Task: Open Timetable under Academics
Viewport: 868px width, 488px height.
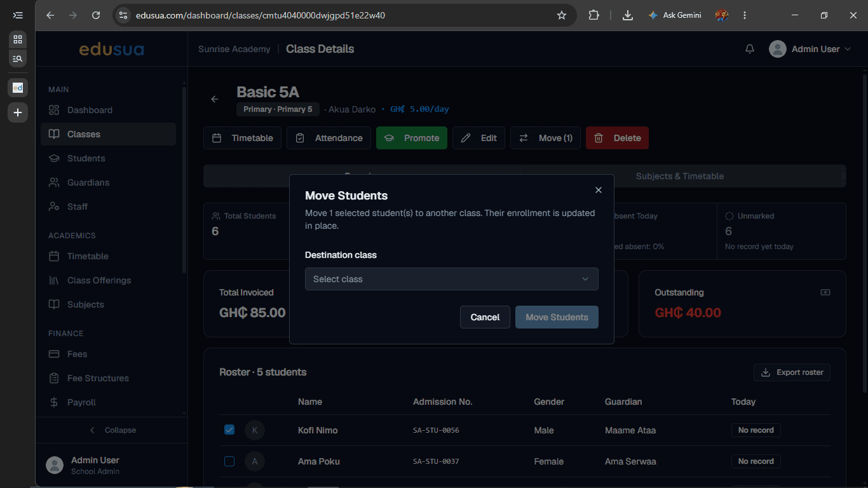Action: click(x=108, y=256)
